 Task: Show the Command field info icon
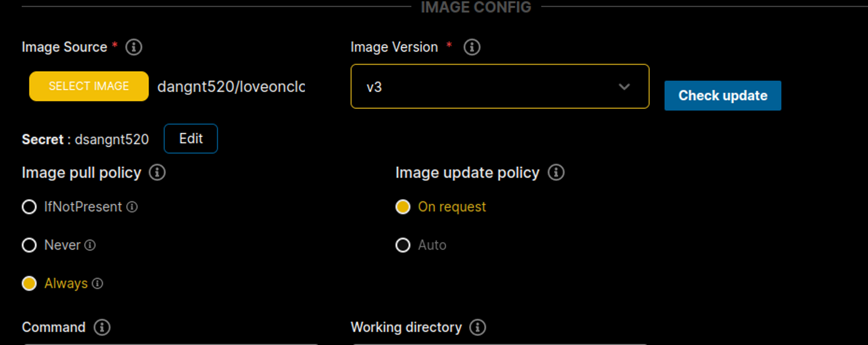(102, 327)
